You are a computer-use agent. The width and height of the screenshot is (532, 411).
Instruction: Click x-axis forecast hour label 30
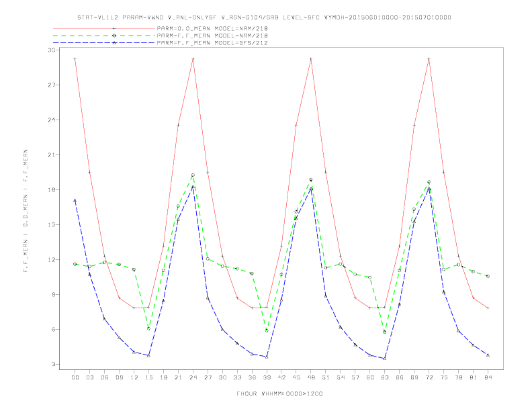[x=222, y=377]
